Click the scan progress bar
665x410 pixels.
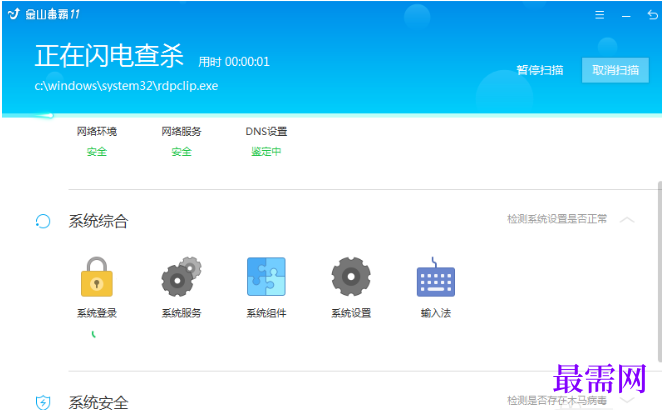[332, 115]
